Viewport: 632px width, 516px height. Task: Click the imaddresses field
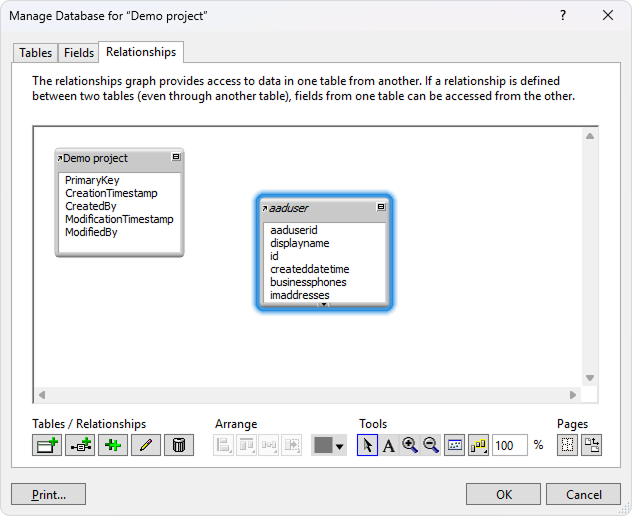click(x=299, y=295)
